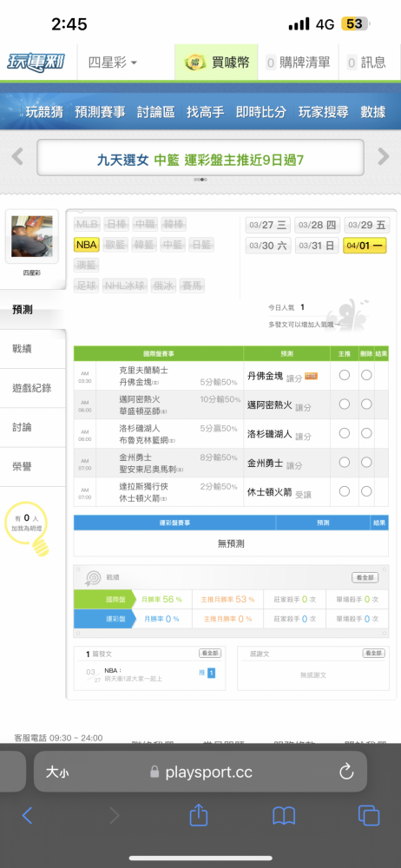Open post 明天衝1波大家一起上
The width and height of the screenshot is (401, 868).
pos(133,679)
